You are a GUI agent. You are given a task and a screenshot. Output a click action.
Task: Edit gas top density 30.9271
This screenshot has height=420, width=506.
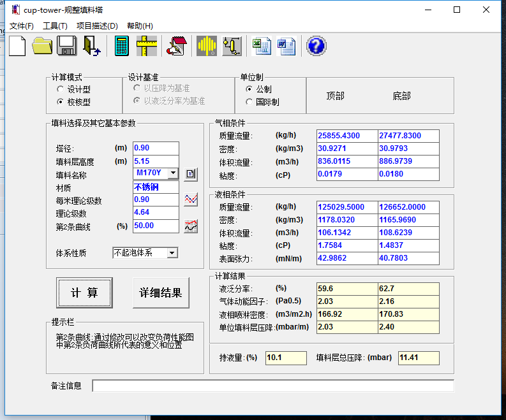click(347, 148)
